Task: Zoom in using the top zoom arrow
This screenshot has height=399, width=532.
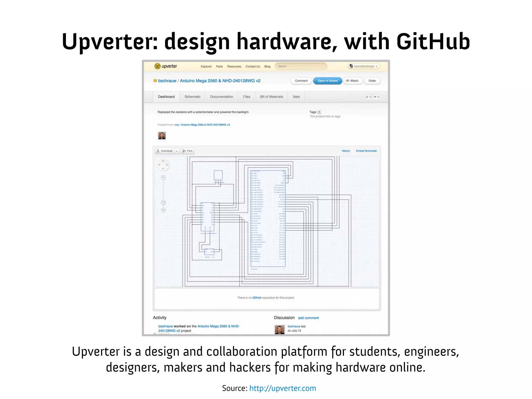Action: coord(163,177)
